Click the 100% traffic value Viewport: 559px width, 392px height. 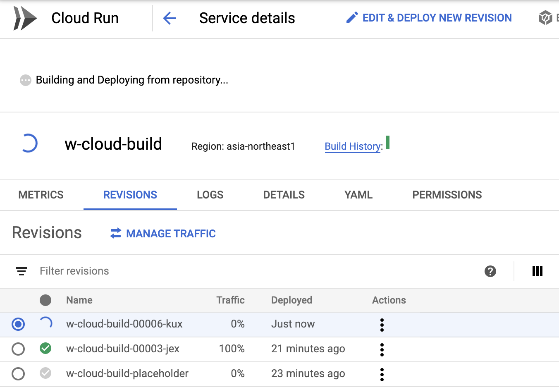pyautogui.click(x=232, y=349)
